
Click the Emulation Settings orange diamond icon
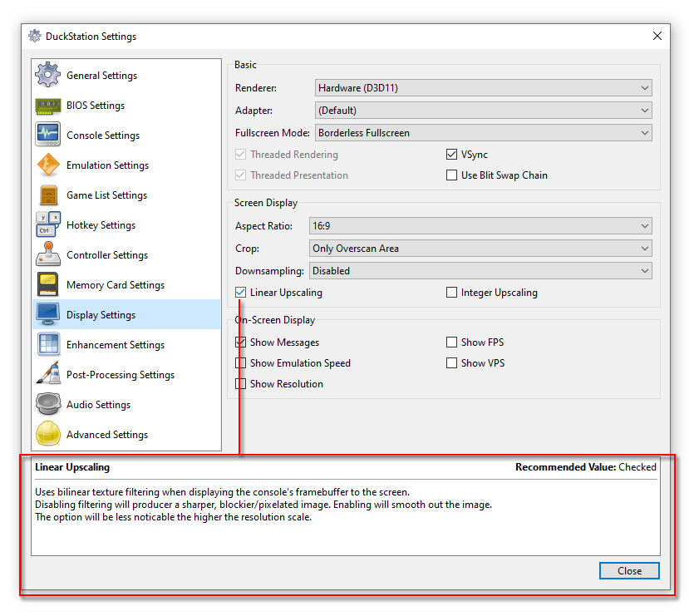pos(48,165)
